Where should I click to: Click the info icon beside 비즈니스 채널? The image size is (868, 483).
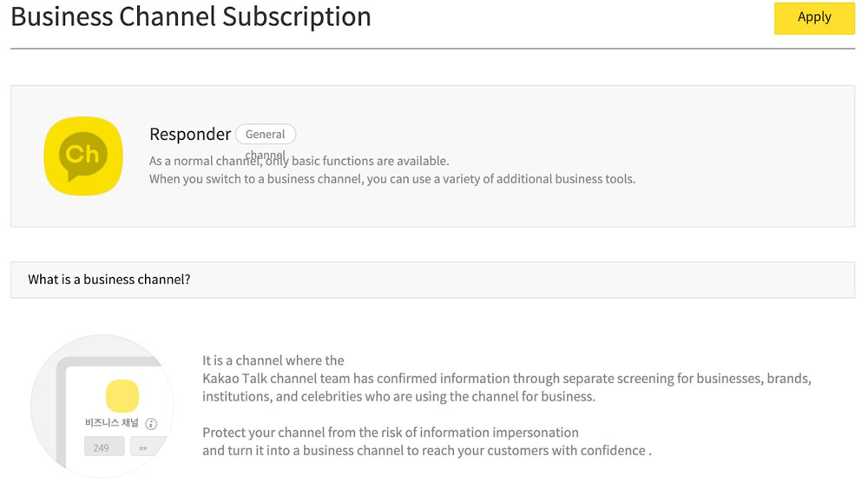click(151, 424)
